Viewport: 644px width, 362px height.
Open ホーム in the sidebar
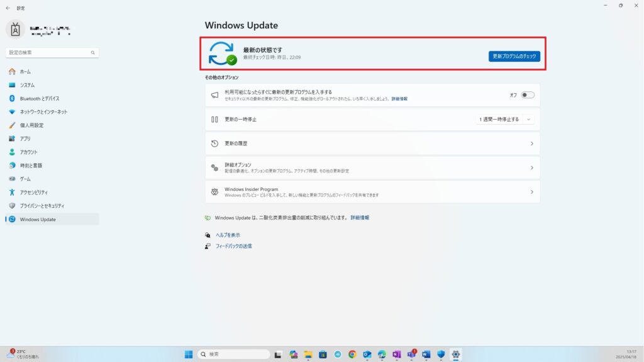25,72
